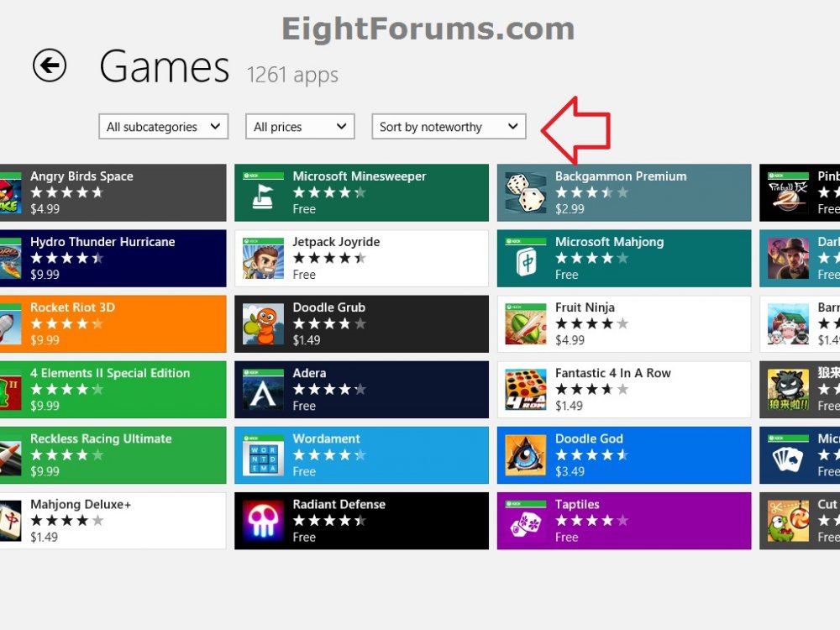The image size is (840, 630).
Task: Select the Fruit Ninja game icon
Action: [526, 323]
